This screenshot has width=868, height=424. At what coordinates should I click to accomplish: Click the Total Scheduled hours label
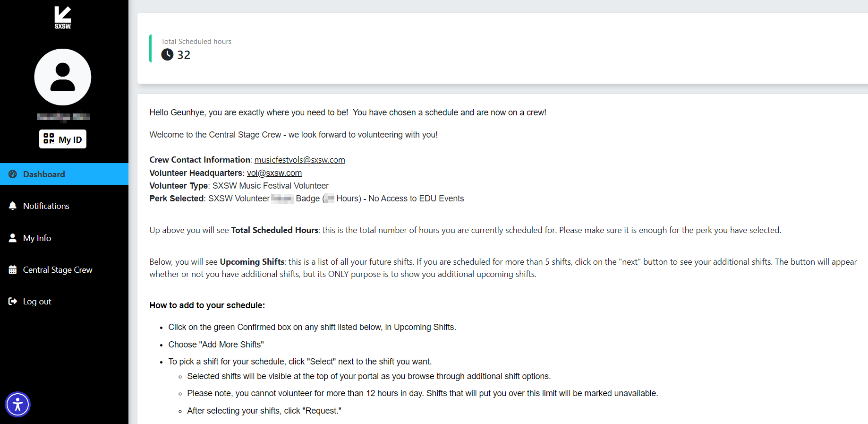click(x=196, y=42)
